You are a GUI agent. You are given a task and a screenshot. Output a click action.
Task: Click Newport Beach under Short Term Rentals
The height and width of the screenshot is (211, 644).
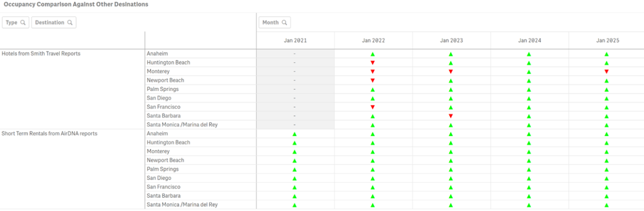click(165, 160)
